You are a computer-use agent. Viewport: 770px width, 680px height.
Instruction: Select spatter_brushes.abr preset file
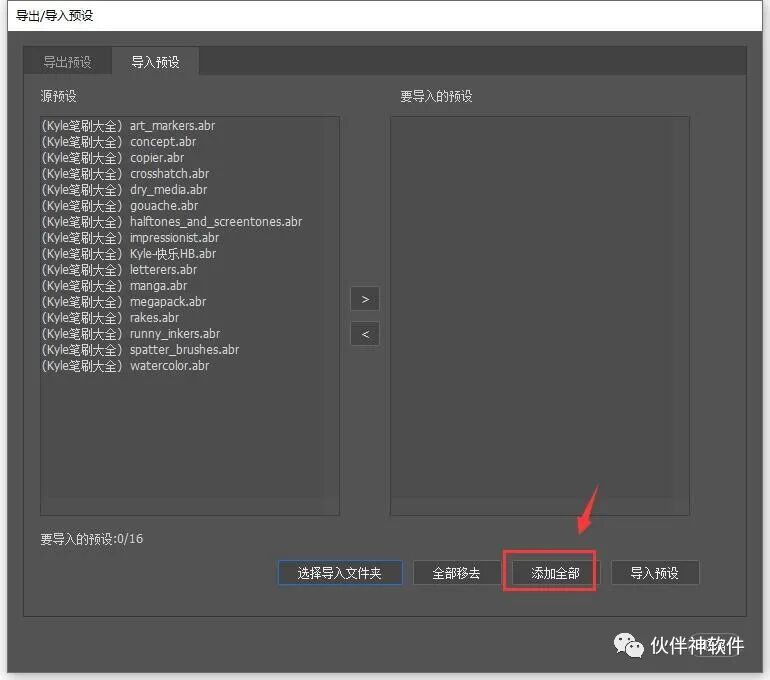(x=140, y=350)
